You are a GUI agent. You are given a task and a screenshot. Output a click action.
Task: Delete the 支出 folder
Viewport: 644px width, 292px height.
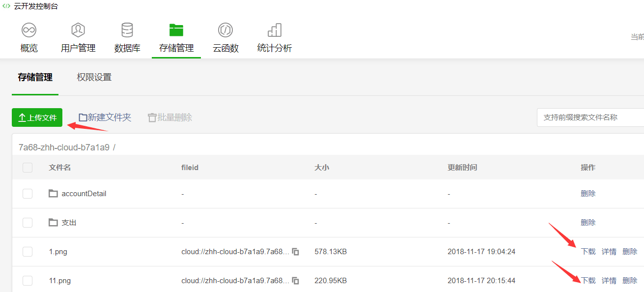[588, 223]
